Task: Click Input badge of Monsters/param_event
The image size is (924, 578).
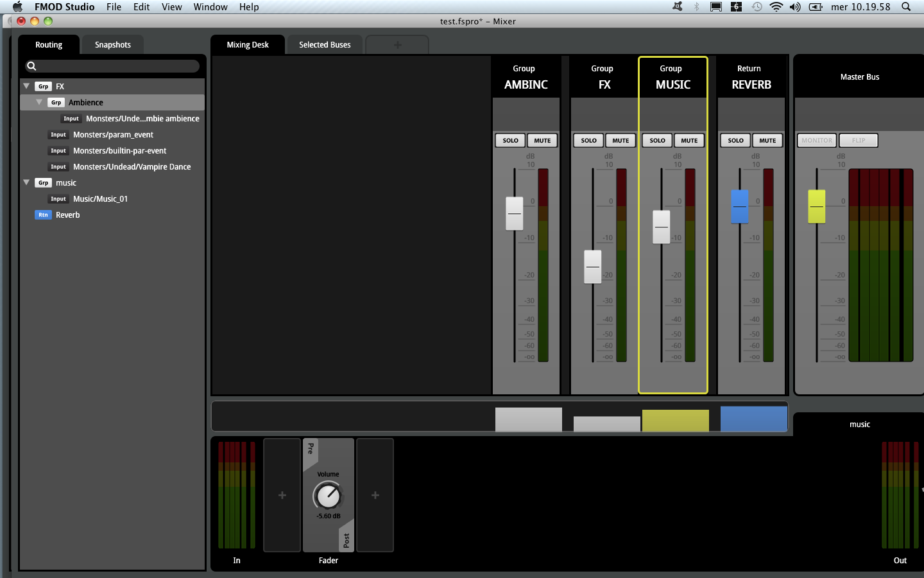Action: [58, 134]
